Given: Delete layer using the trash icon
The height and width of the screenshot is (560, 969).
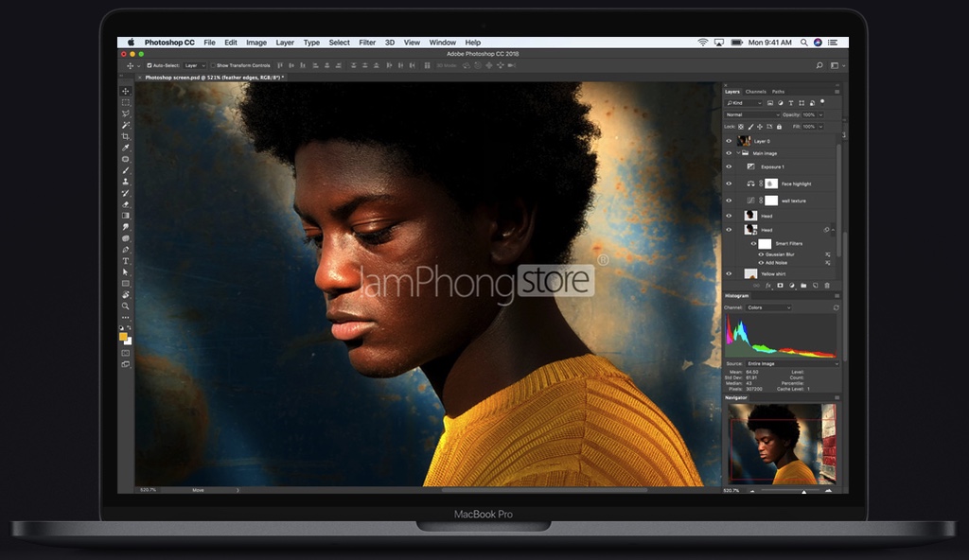Looking at the screenshot, I should 827,286.
